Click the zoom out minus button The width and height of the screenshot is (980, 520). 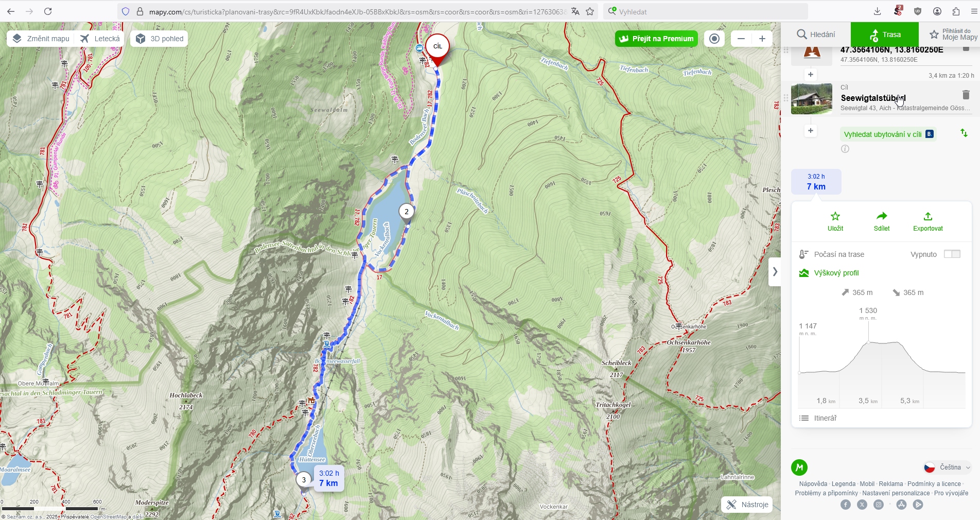pyautogui.click(x=741, y=39)
